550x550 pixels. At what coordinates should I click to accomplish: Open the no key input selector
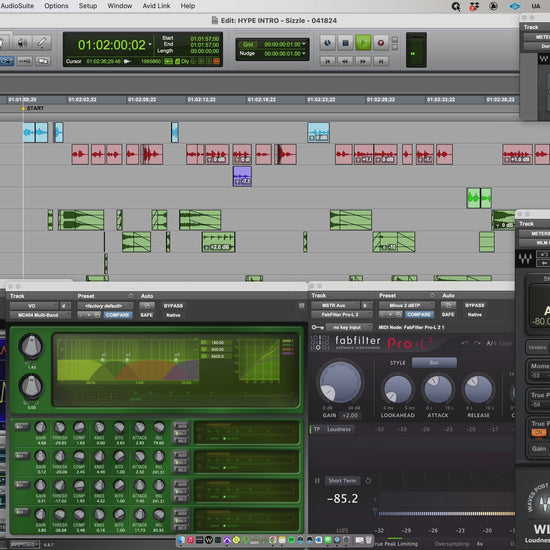(348, 327)
